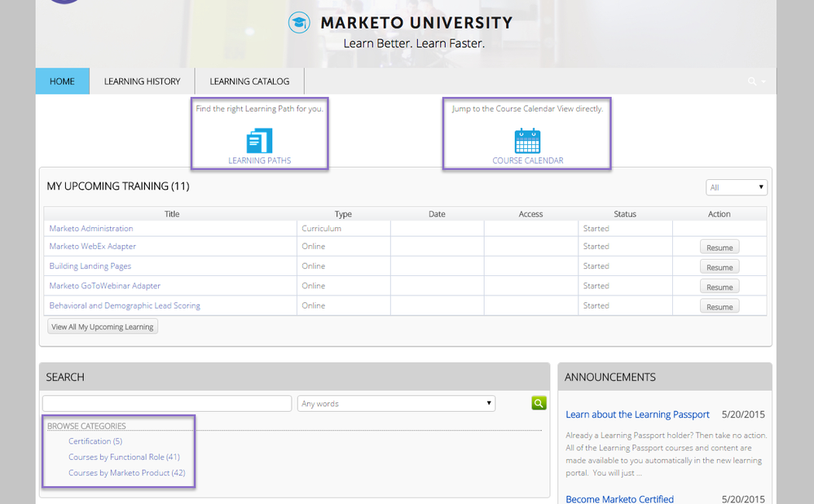814x504 pixels.
Task: Click the green search magnifier button
Action: [539, 403]
